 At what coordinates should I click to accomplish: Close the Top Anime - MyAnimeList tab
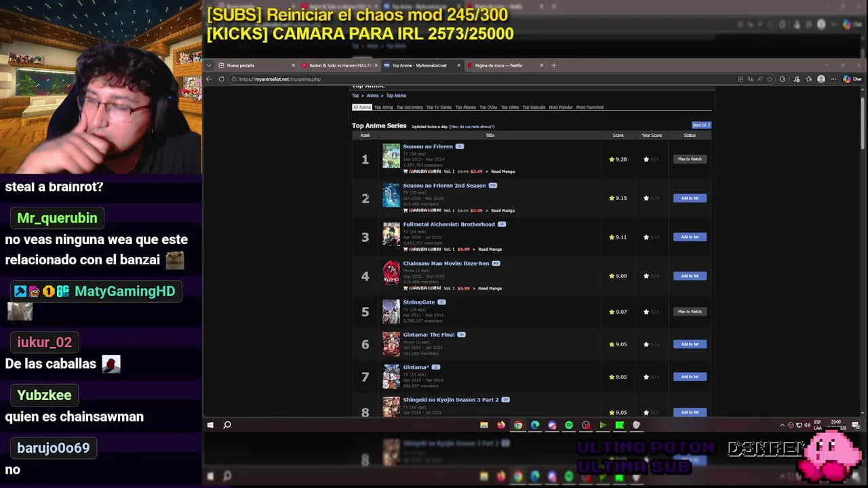click(459, 66)
